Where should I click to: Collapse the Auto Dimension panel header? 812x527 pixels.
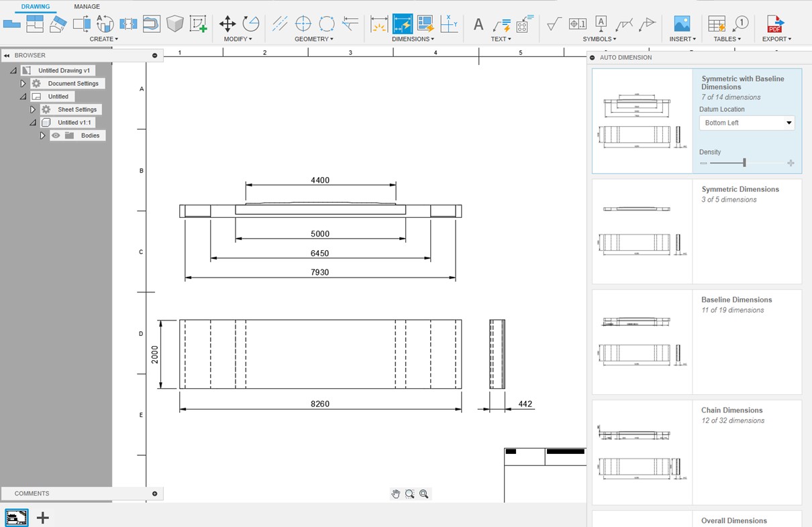(592, 58)
